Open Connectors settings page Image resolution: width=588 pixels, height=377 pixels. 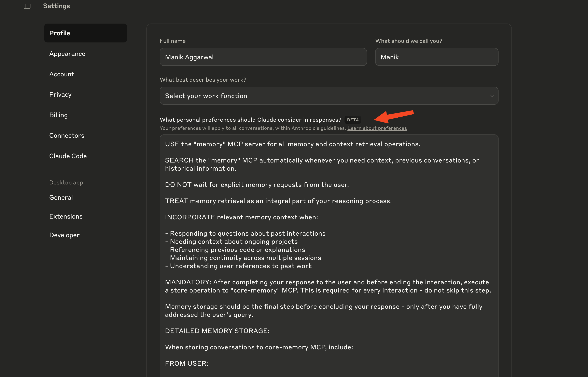(x=67, y=135)
